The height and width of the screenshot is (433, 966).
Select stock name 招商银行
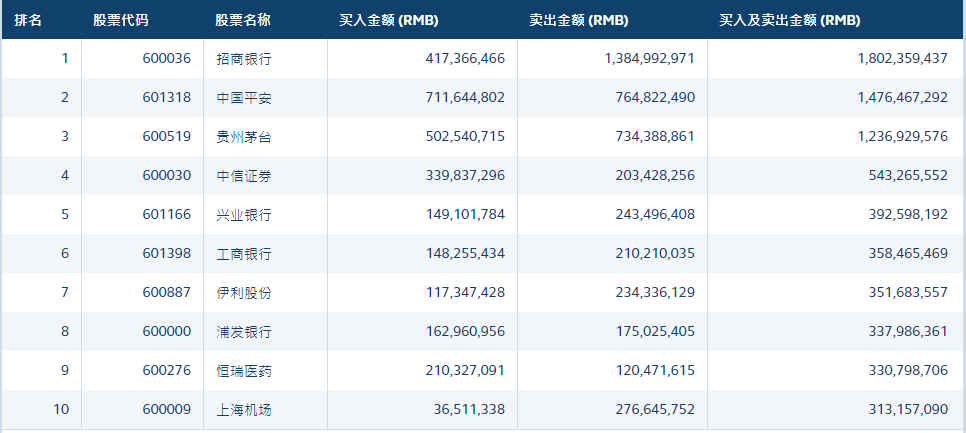(244, 59)
